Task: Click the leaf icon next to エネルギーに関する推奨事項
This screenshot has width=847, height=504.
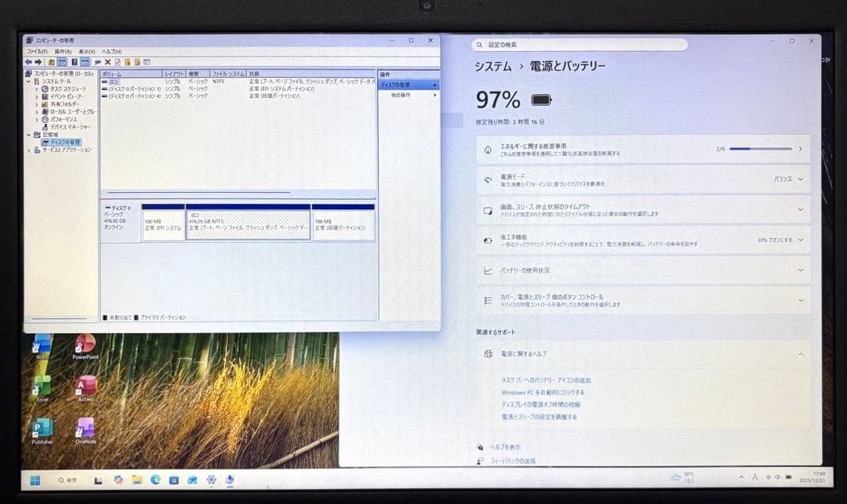Action: pos(488,150)
